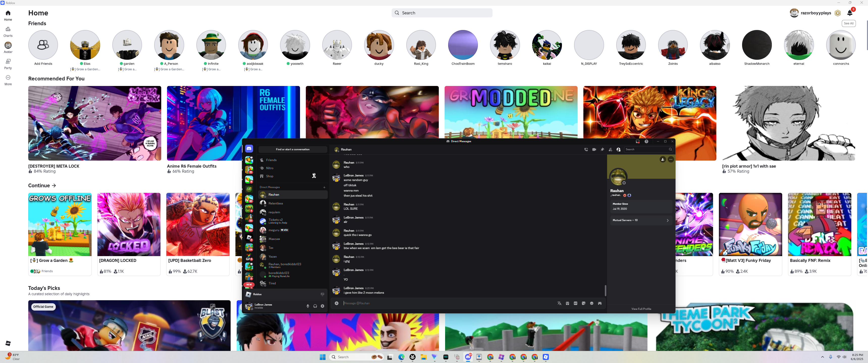The width and height of the screenshot is (868, 363).
Task: Toggle Discord microphone mute
Action: click(308, 306)
